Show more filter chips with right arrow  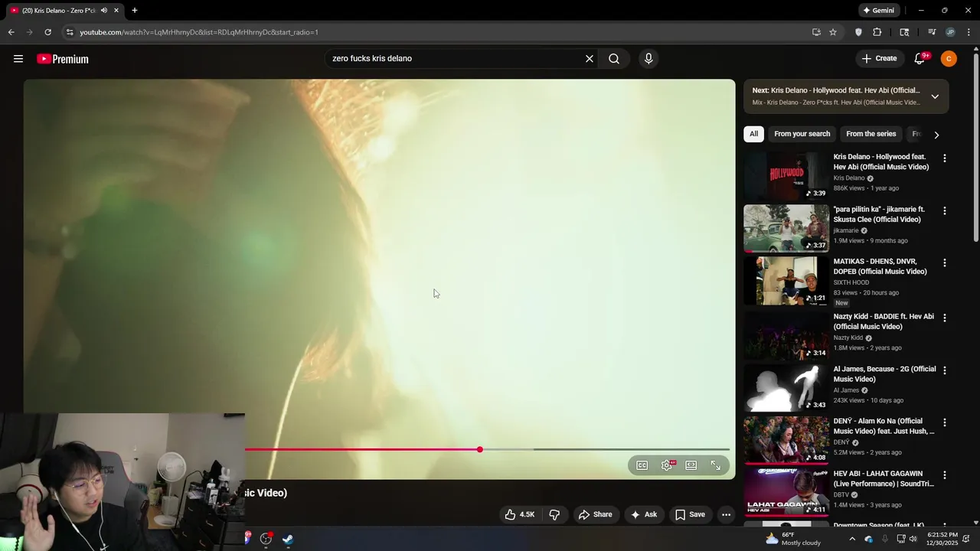936,135
